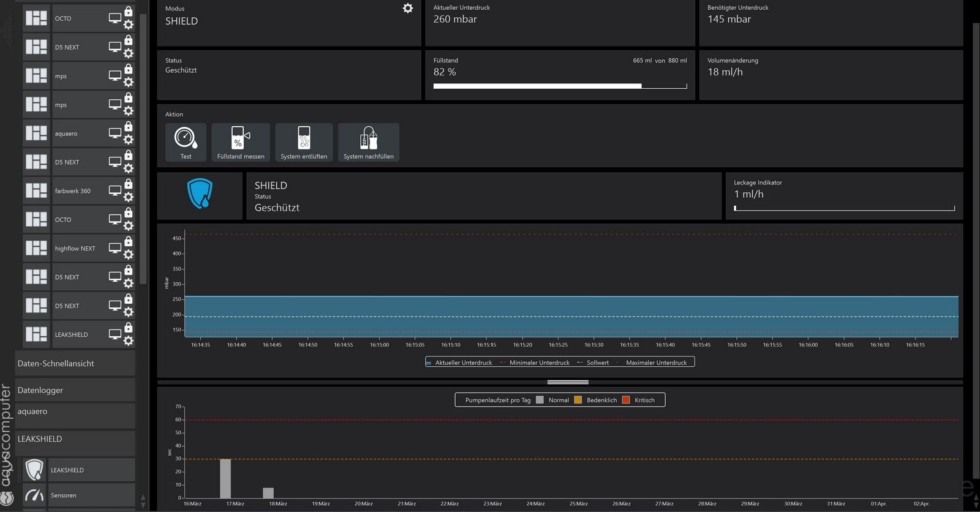
Task: Click the Leckage Indikator bar
Action: click(844, 208)
